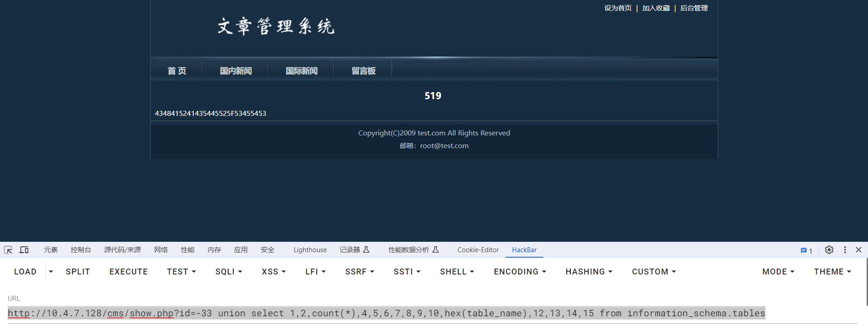Image resolution: width=868 pixels, height=329 pixels.
Task: Click the 文章管理系统 site title
Action: tap(276, 26)
